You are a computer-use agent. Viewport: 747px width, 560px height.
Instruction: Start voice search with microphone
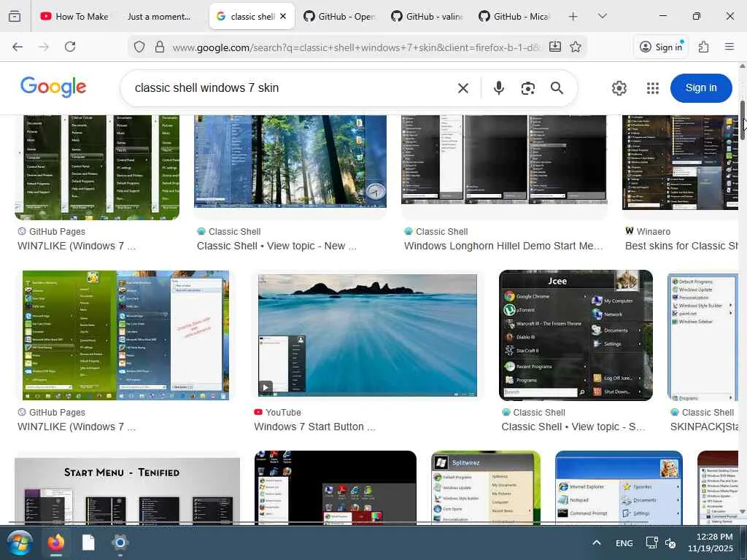click(x=499, y=88)
